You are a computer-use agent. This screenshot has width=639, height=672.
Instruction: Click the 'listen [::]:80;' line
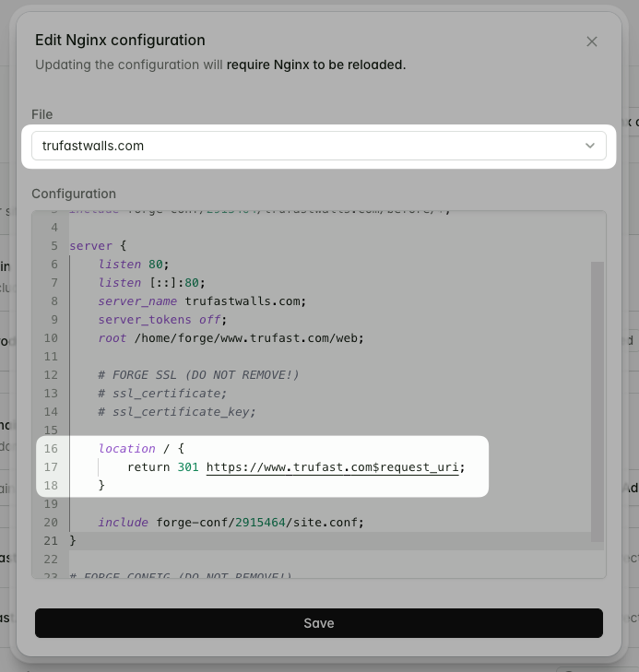tap(152, 283)
